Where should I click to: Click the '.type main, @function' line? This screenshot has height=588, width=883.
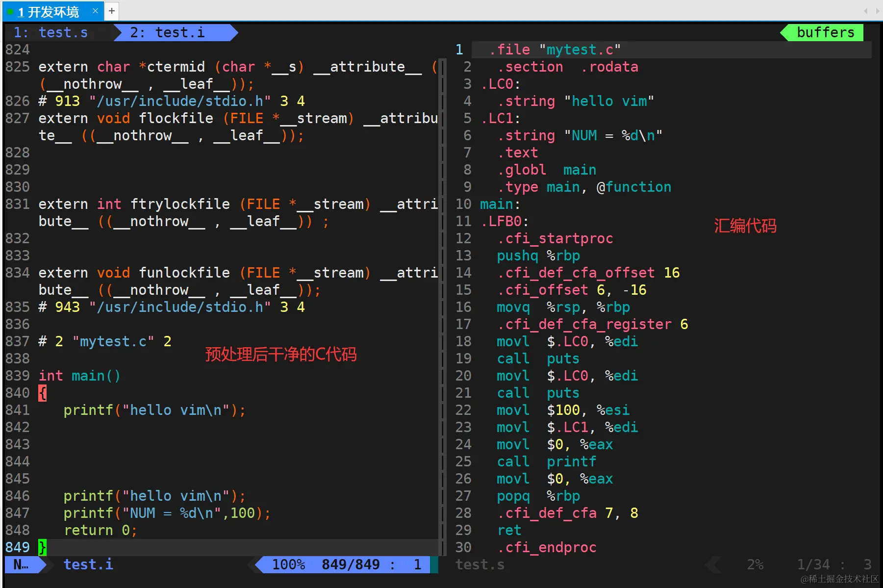pos(584,187)
